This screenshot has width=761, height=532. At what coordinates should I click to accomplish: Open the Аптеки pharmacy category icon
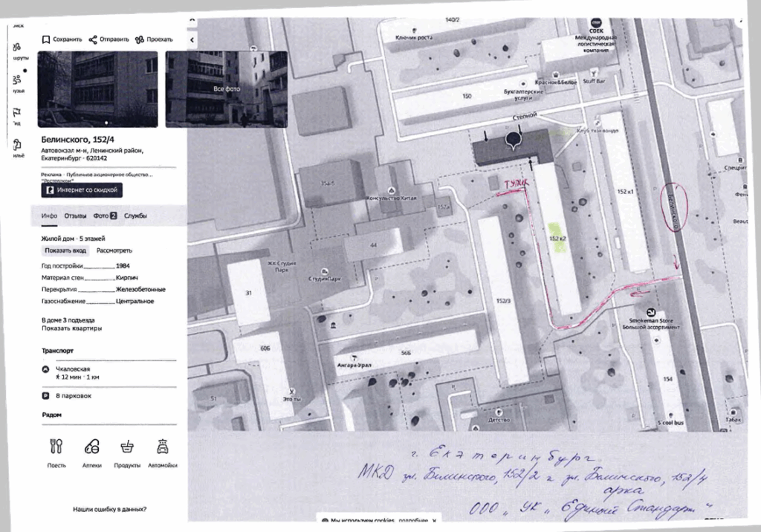pos(91,447)
